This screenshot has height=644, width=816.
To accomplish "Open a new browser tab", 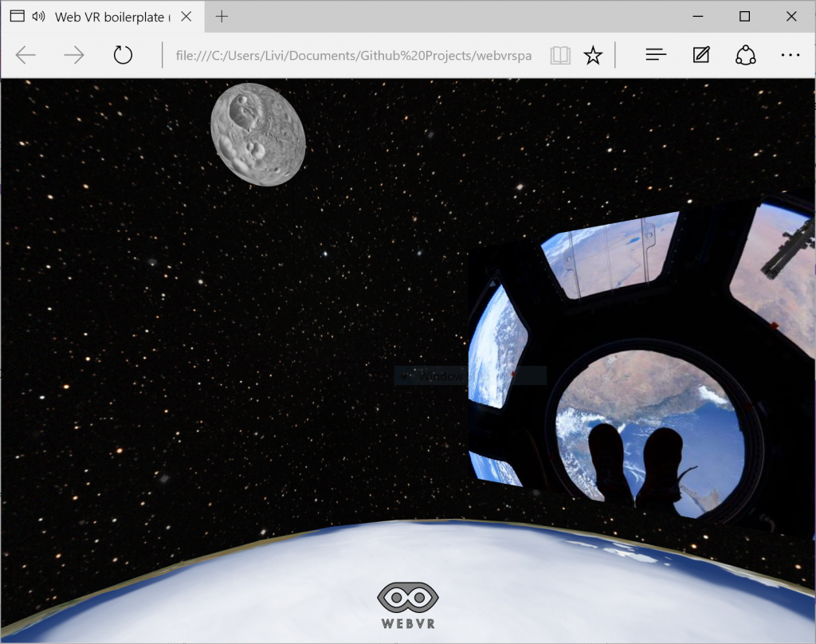I will pyautogui.click(x=221, y=15).
